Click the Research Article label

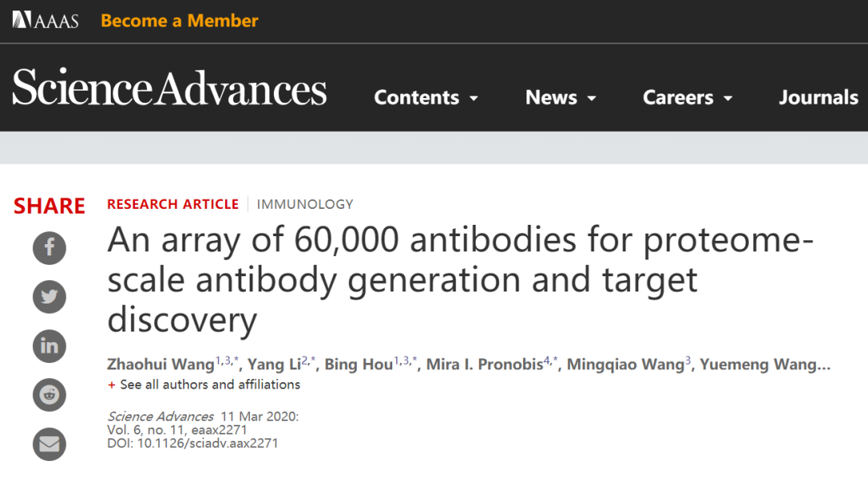point(173,204)
